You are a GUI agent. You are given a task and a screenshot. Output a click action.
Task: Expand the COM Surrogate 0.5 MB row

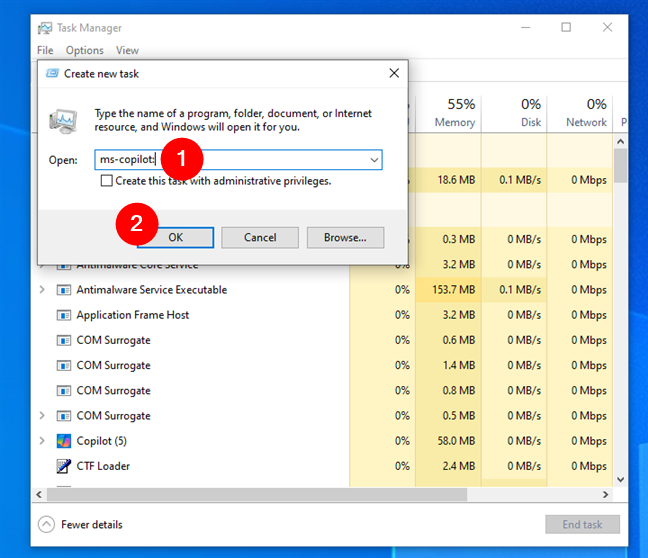point(42,415)
